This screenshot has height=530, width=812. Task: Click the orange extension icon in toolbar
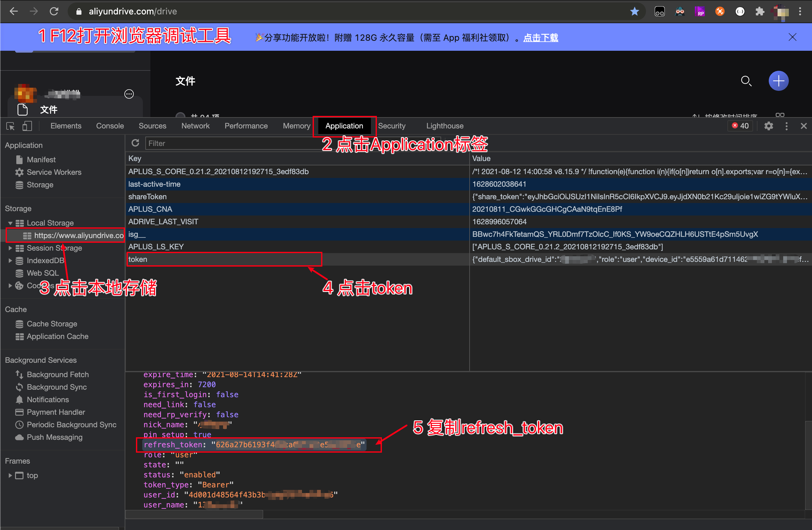pyautogui.click(x=720, y=11)
